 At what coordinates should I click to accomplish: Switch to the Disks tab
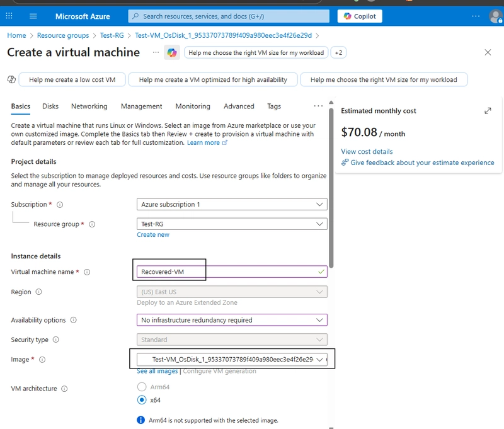point(50,106)
